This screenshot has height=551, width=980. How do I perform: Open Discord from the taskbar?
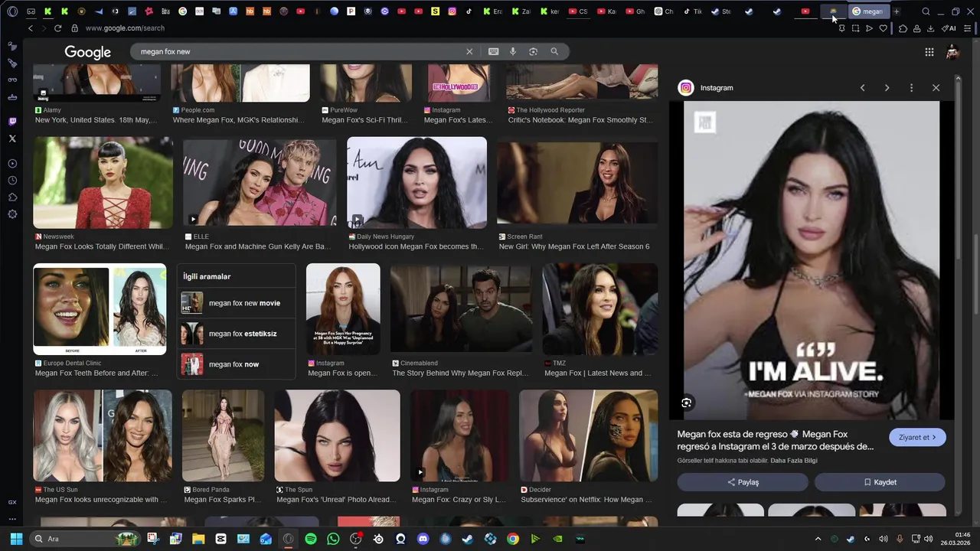[423, 539]
